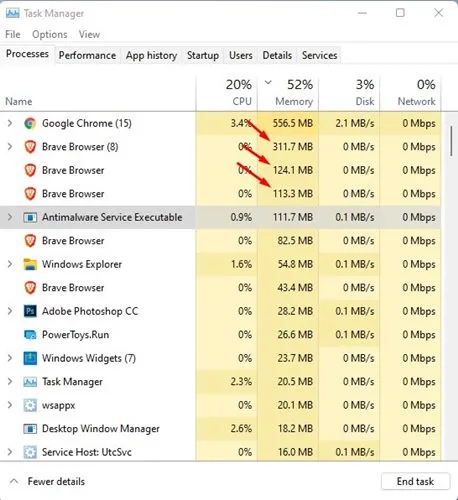Select the Windows Explorer folder icon
The image size is (458, 500).
pos(30,264)
